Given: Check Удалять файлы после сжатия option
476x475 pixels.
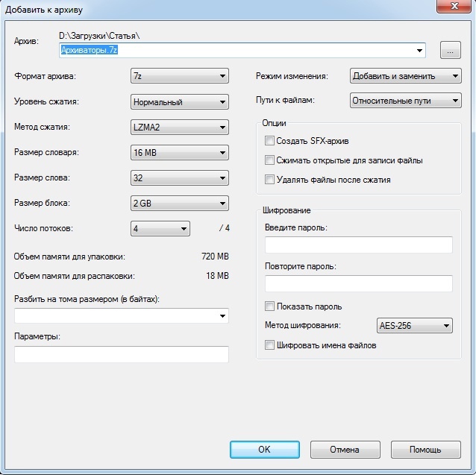Looking at the screenshot, I should click(x=269, y=180).
